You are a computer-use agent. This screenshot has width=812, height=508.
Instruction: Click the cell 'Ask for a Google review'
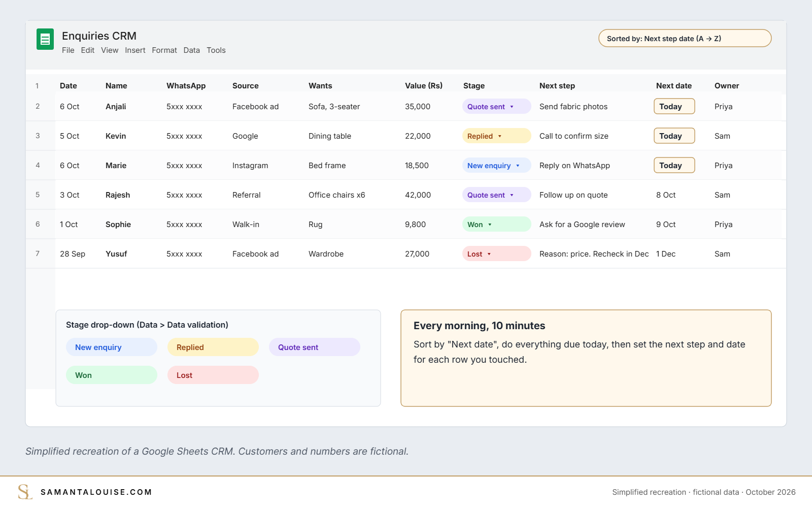[x=582, y=225]
